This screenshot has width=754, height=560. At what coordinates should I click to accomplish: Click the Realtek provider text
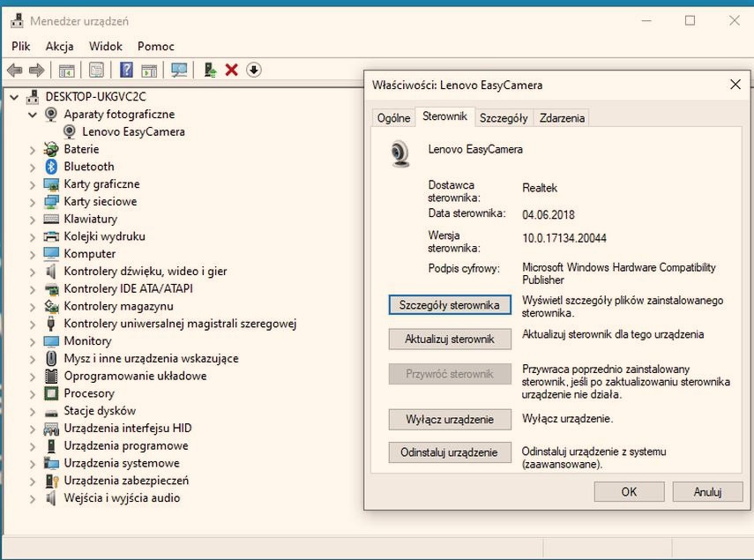click(x=540, y=188)
